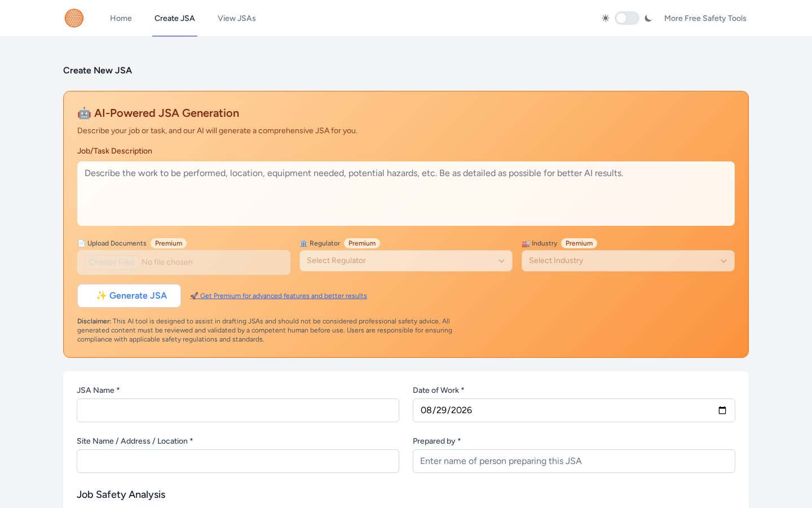Select the Create JSA tab

[175, 18]
